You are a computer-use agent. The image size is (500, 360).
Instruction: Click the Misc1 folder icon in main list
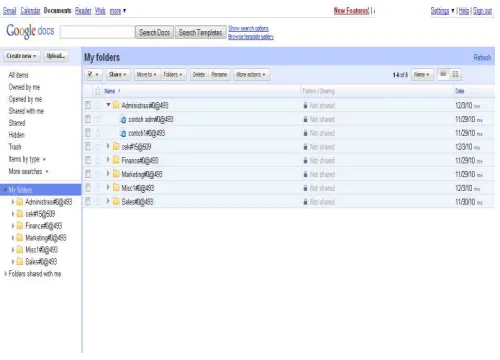coord(116,188)
